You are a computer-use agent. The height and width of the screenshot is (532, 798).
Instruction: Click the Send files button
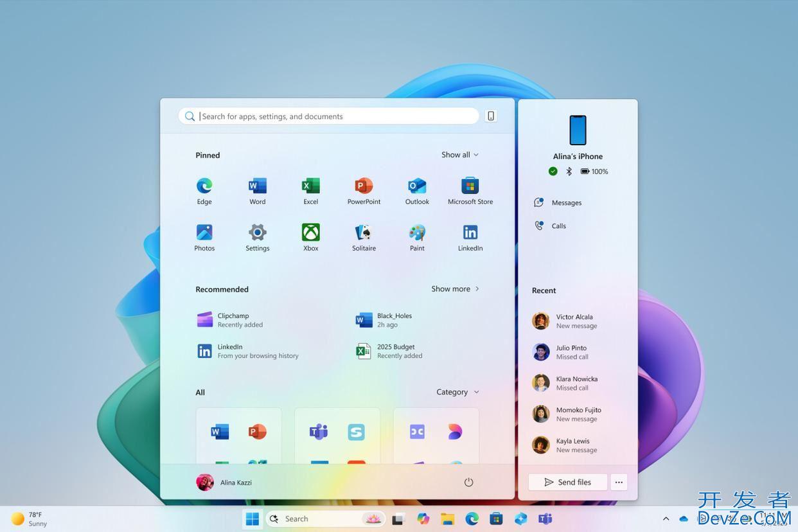(567, 483)
